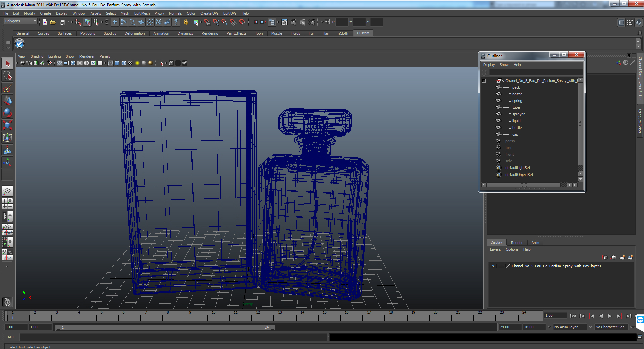Switch to the Rendering shelf tab
The width and height of the screenshot is (644, 349).
point(210,33)
